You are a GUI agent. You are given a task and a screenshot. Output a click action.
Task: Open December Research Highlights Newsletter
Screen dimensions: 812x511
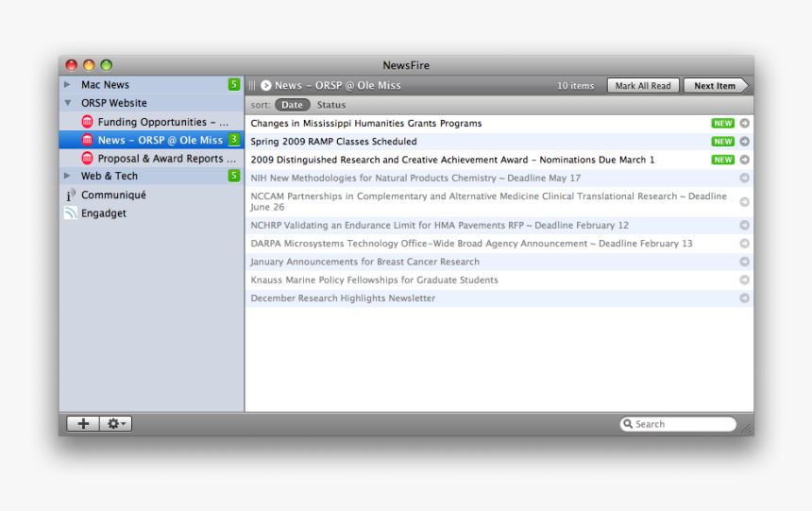point(499,298)
